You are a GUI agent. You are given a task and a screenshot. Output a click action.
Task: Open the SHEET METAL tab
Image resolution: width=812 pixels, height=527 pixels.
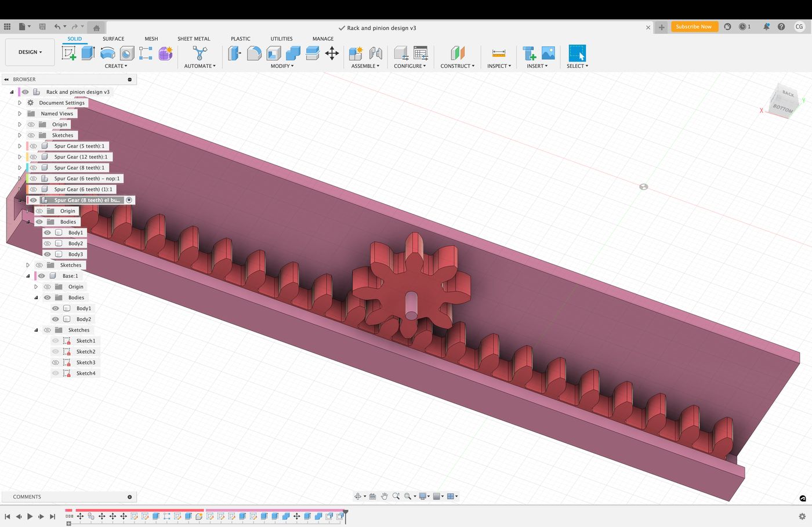194,39
